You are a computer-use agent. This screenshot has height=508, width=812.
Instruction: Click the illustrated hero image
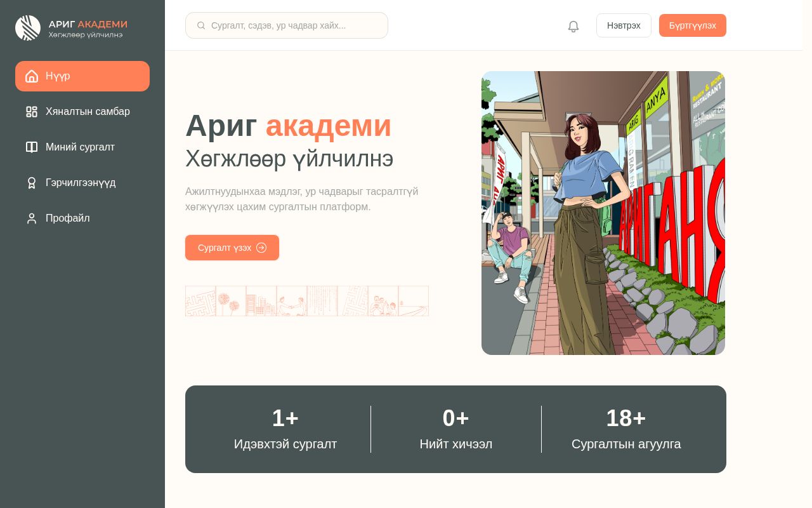pyautogui.click(x=603, y=213)
